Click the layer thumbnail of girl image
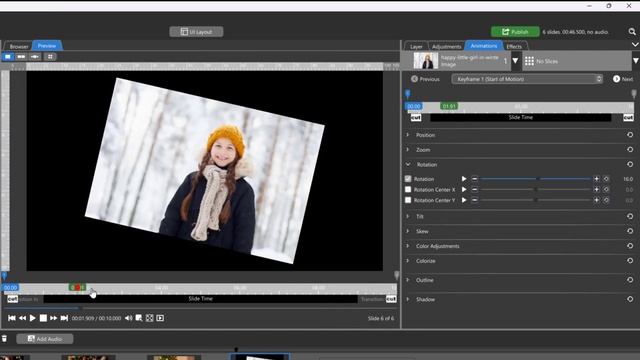 click(x=426, y=61)
